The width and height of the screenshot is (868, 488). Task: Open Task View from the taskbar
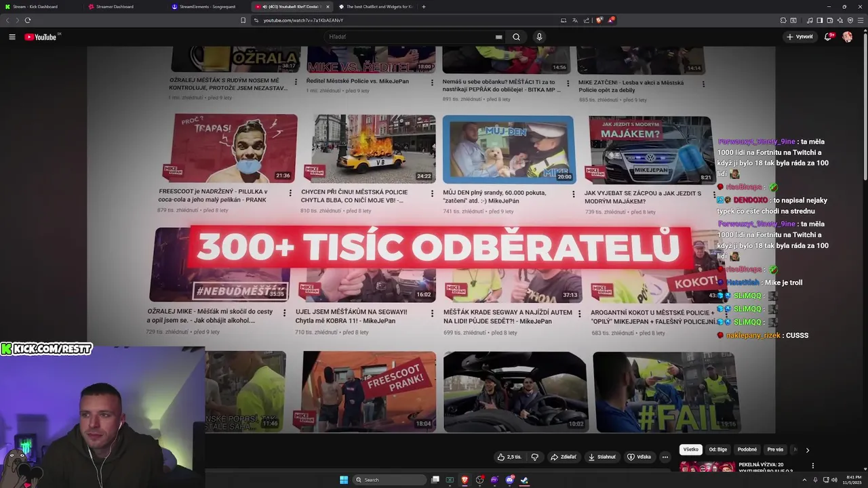(435, 480)
